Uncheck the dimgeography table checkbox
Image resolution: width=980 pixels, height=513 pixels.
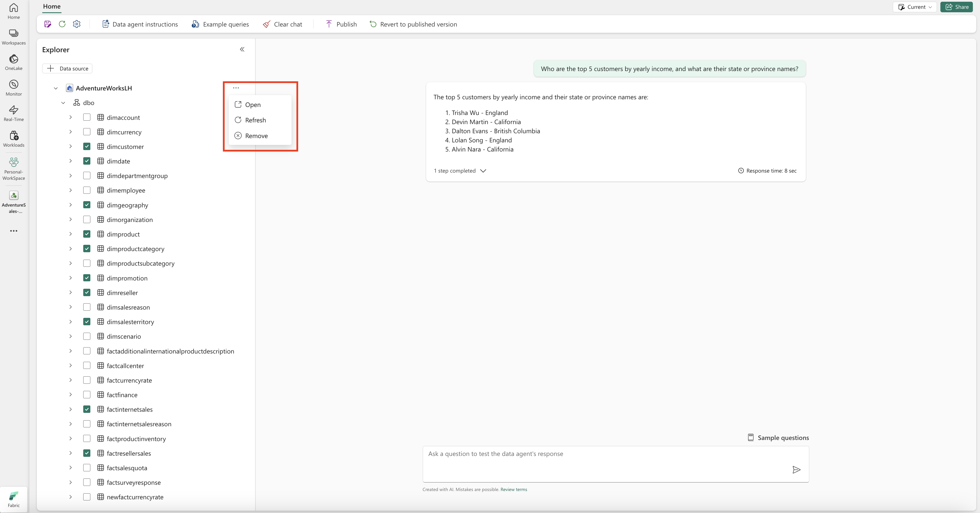click(87, 205)
